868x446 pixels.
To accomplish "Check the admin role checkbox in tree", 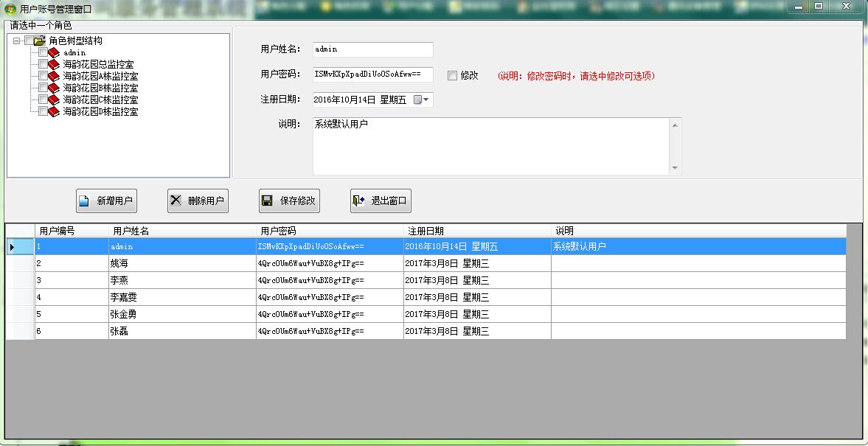I will (x=43, y=53).
